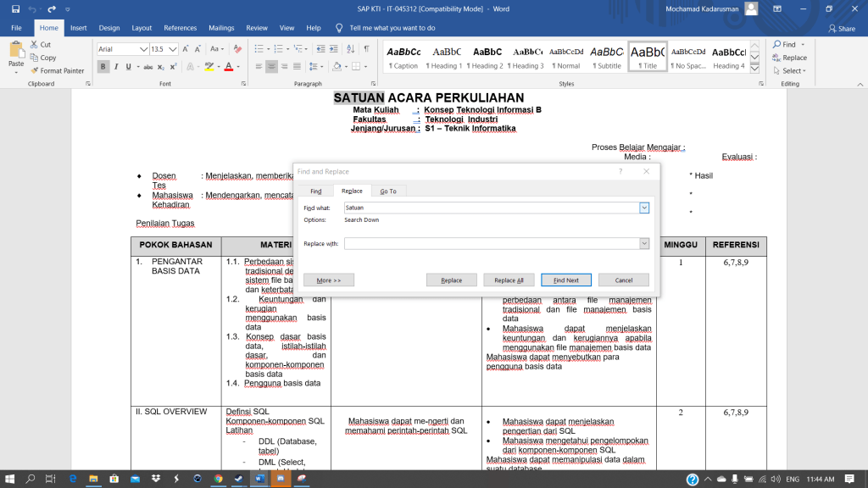Image resolution: width=868 pixels, height=488 pixels.
Task: Switch to the Go To tab
Action: coord(387,191)
